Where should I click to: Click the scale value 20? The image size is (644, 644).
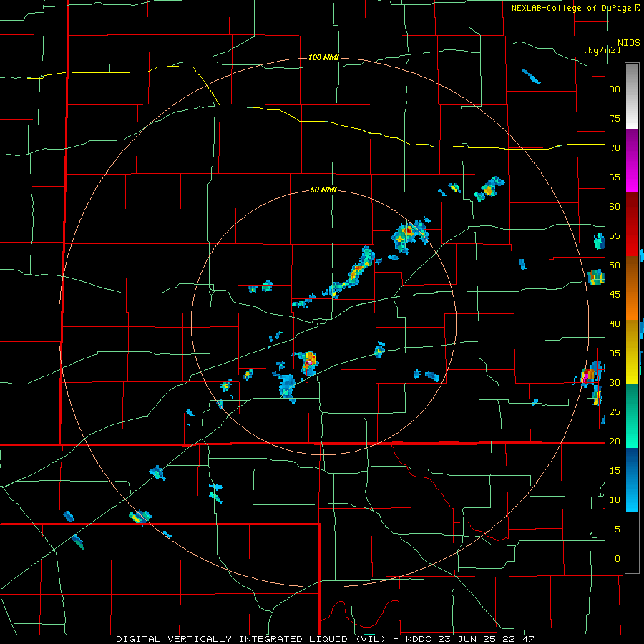615,441
